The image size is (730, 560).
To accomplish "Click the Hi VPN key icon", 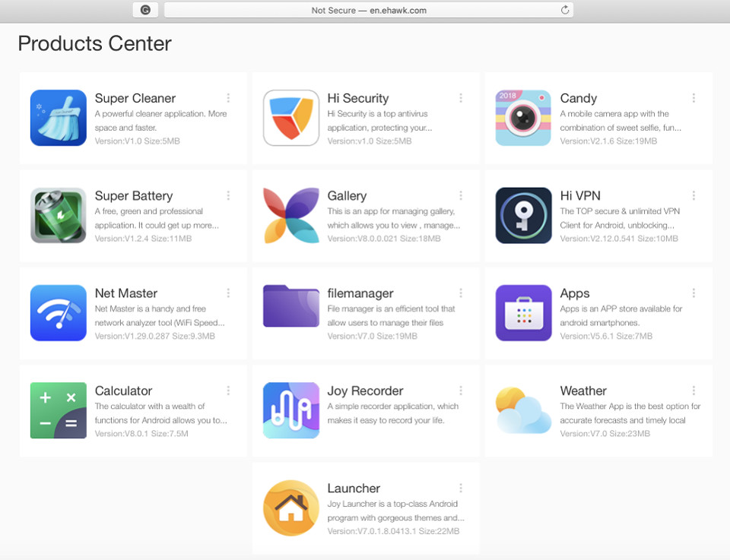I will (523, 216).
